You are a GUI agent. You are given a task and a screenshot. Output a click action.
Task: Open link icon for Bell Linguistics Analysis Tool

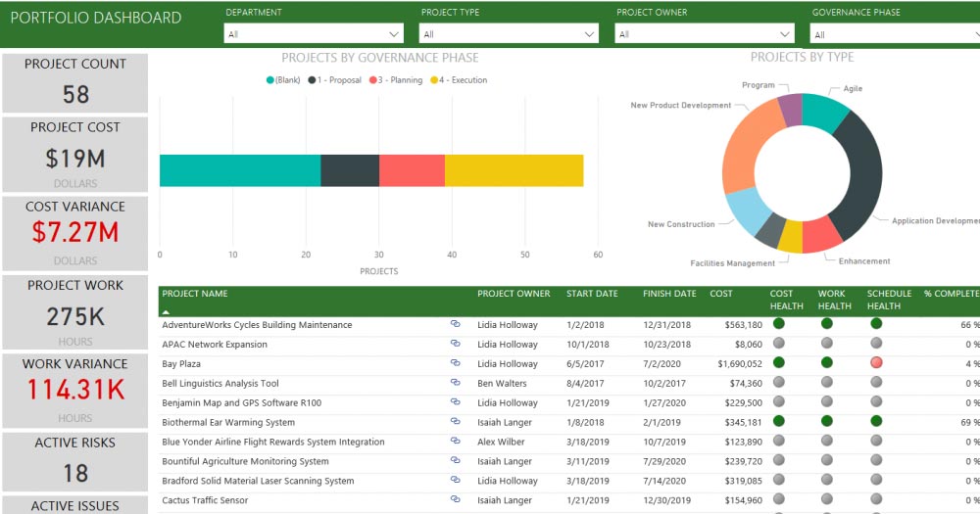point(455,382)
